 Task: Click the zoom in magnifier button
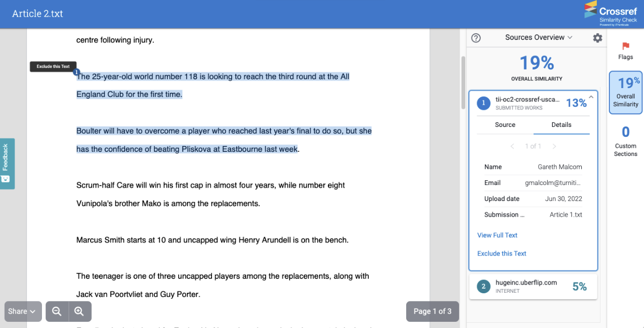[79, 311]
